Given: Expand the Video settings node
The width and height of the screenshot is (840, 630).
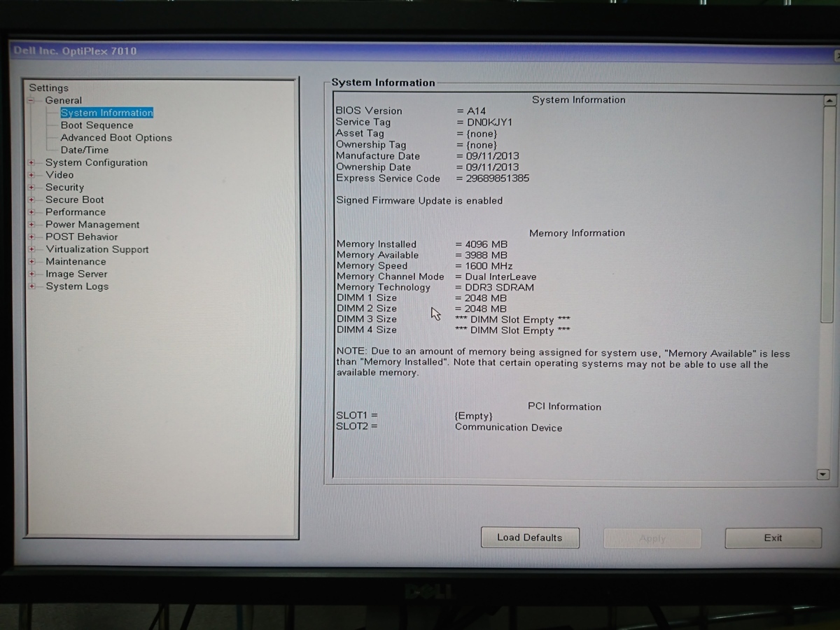Looking at the screenshot, I should [31, 175].
